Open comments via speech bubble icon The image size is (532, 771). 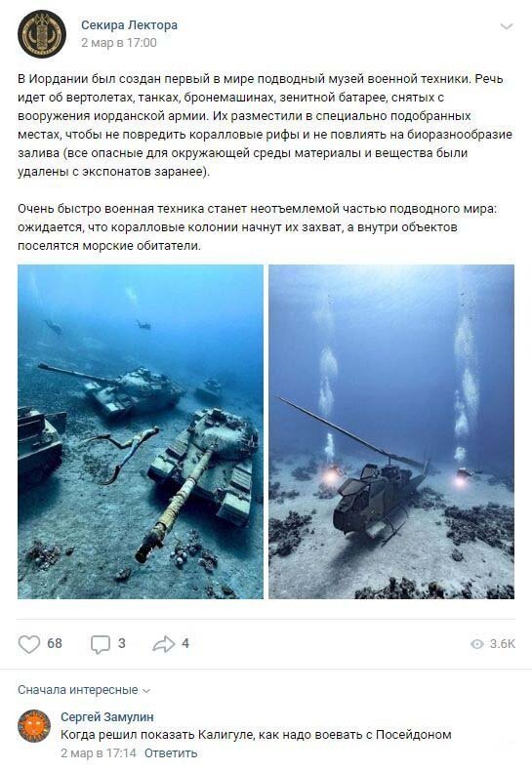point(101,644)
